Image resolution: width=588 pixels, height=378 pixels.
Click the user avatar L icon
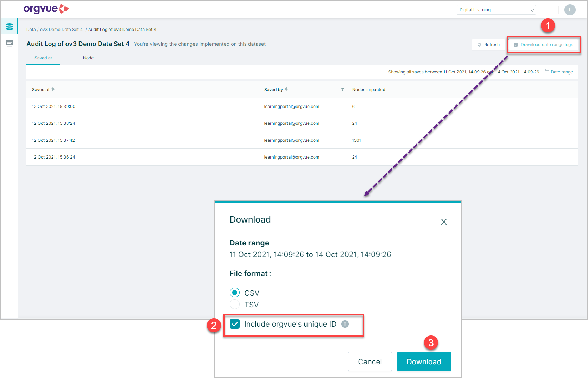[570, 10]
